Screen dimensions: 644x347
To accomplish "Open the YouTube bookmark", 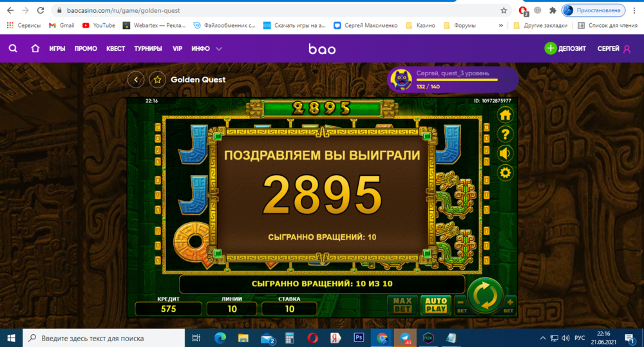I will coord(99,26).
